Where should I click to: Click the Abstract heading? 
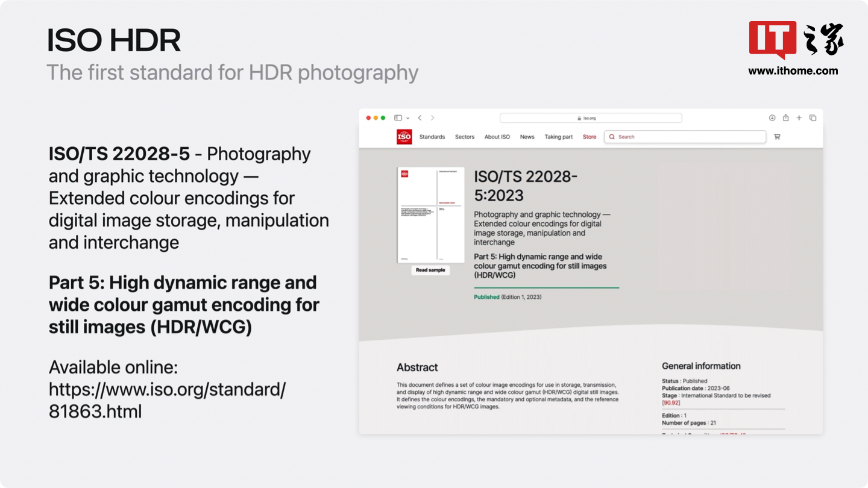[x=417, y=368]
